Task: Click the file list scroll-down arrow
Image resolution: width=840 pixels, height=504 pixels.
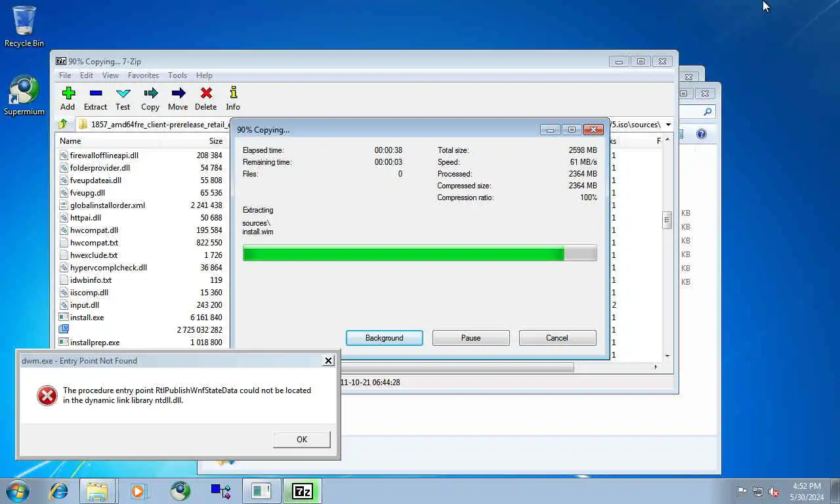Action: click(667, 356)
